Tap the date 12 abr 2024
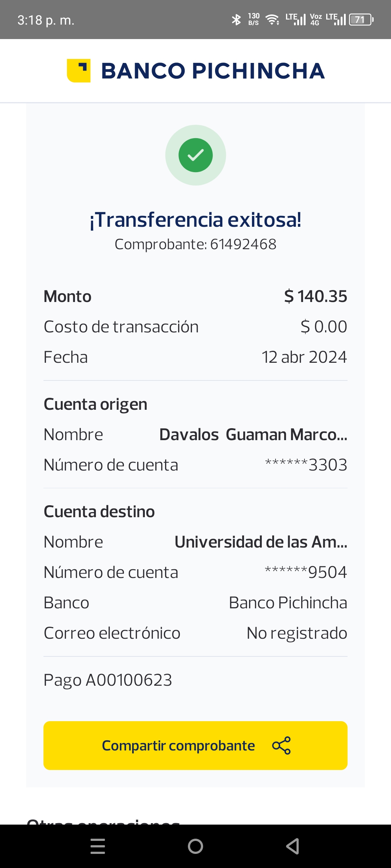Screen dimensions: 391x868 [x=304, y=357]
